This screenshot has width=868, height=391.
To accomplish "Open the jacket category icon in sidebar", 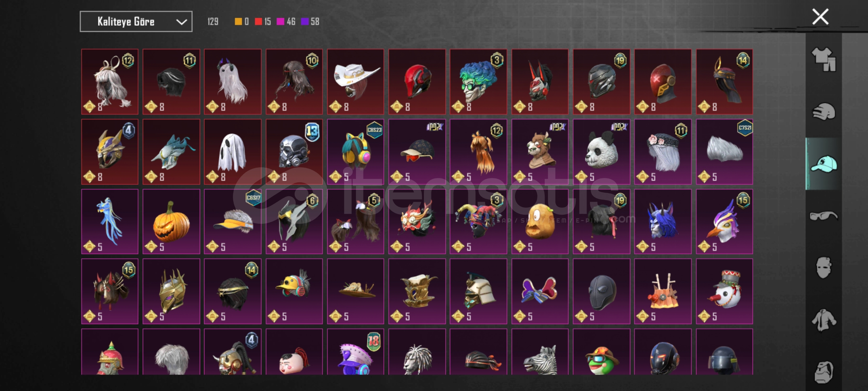I will (824, 320).
